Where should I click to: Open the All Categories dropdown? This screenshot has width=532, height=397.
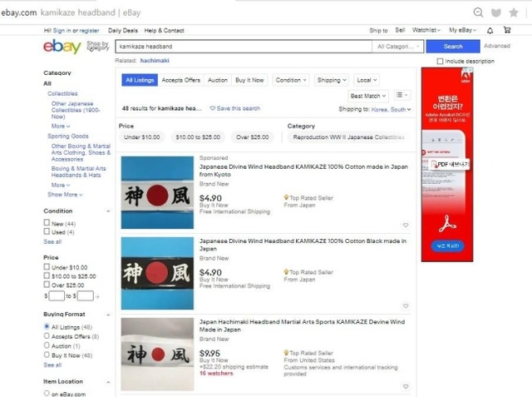pyautogui.click(x=397, y=47)
